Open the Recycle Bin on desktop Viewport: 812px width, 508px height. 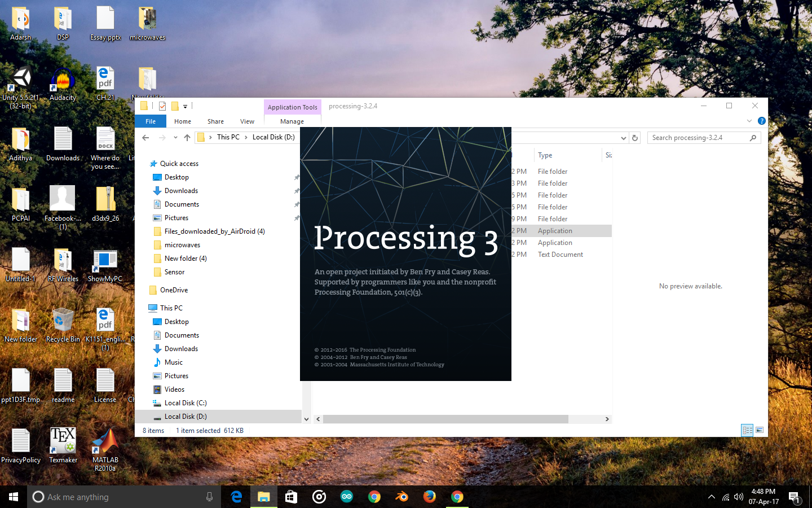[63, 325]
